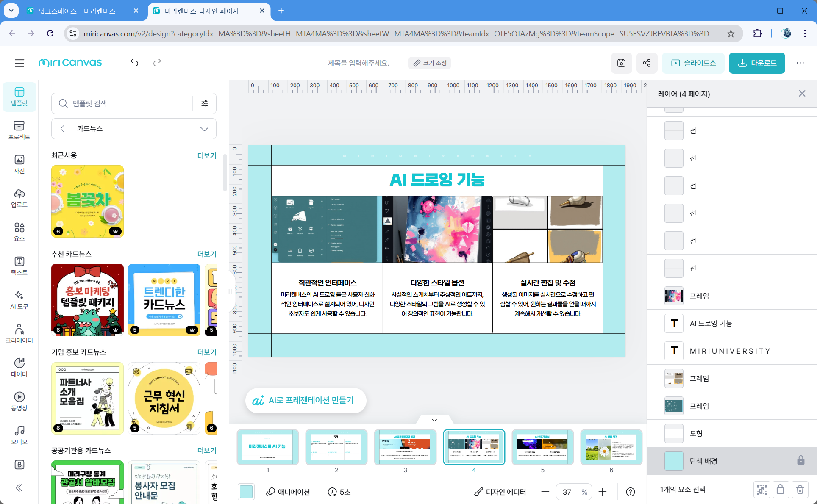Click 더보기 next to 추천 카드뉴스
Viewport: 817px width, 504px height.
tap(207, 254)
